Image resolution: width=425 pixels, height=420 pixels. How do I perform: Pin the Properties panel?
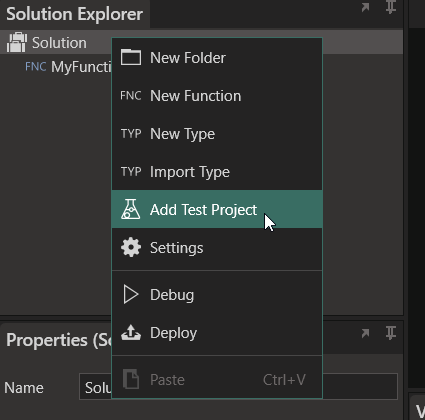[x=391, y=333]
